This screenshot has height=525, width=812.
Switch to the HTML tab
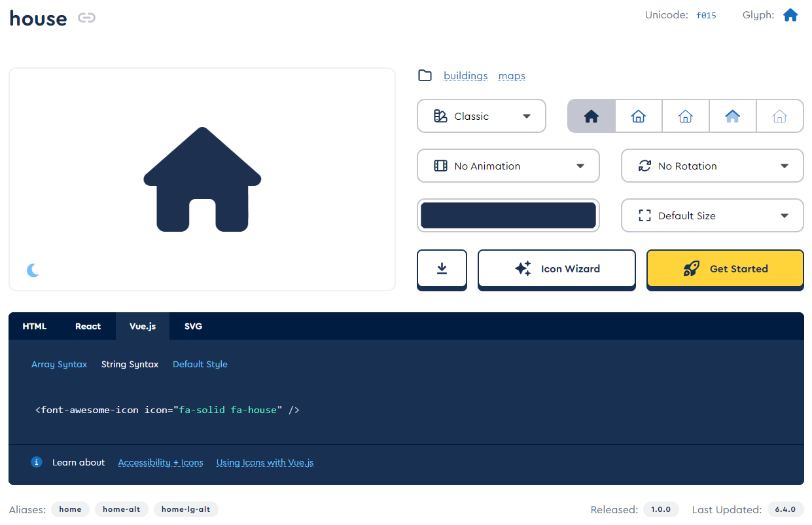[x=35, y=326]
